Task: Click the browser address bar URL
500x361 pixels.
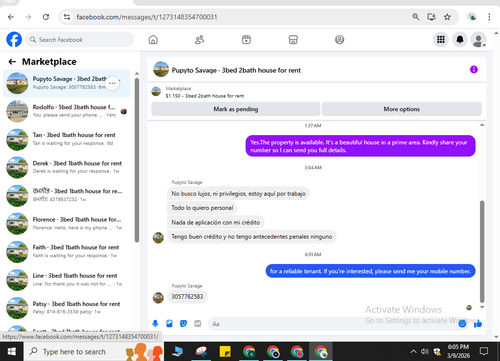Action: [x=147, y=17]
